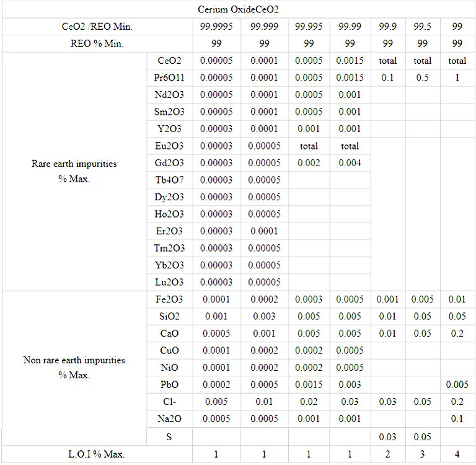Viewport: 476px width, 465px height.
Task: Select the 99.9 purity column header
Action: point(387,27)
